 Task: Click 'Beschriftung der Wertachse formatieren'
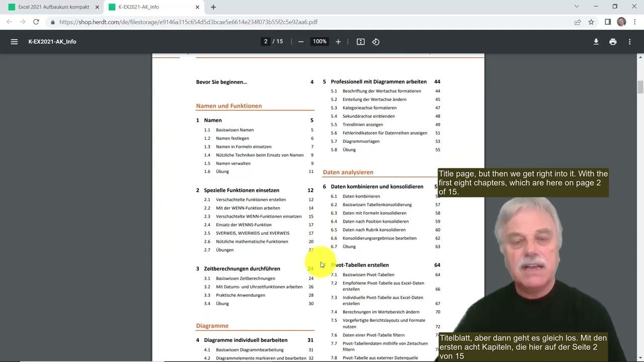pyautogui.click(x=382, y=91)
